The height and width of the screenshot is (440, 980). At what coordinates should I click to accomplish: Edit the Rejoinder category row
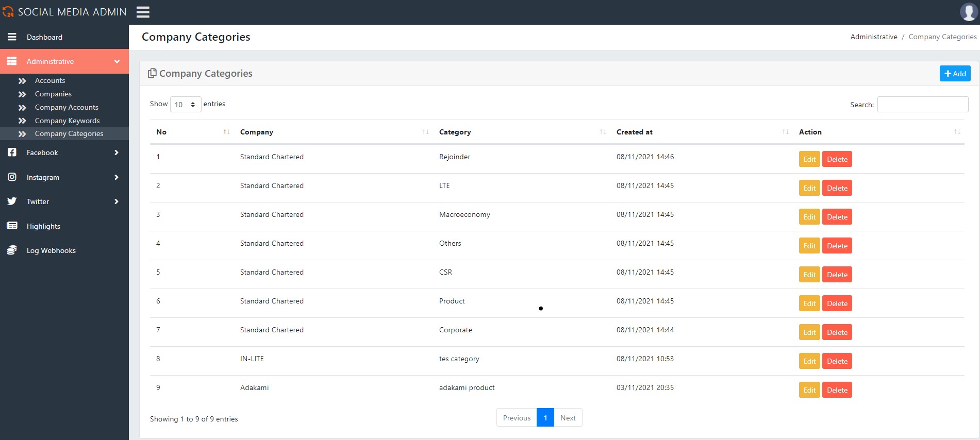point(809,159)
